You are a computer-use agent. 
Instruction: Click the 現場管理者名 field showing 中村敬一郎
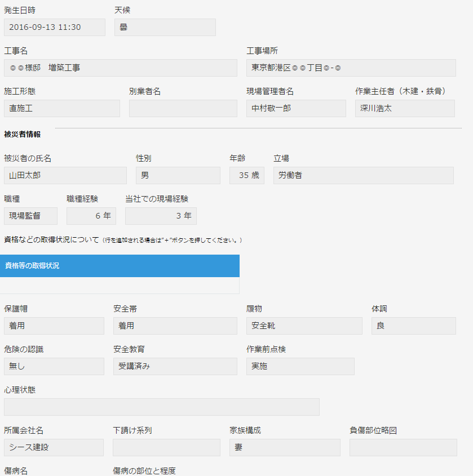coord(296,108)
